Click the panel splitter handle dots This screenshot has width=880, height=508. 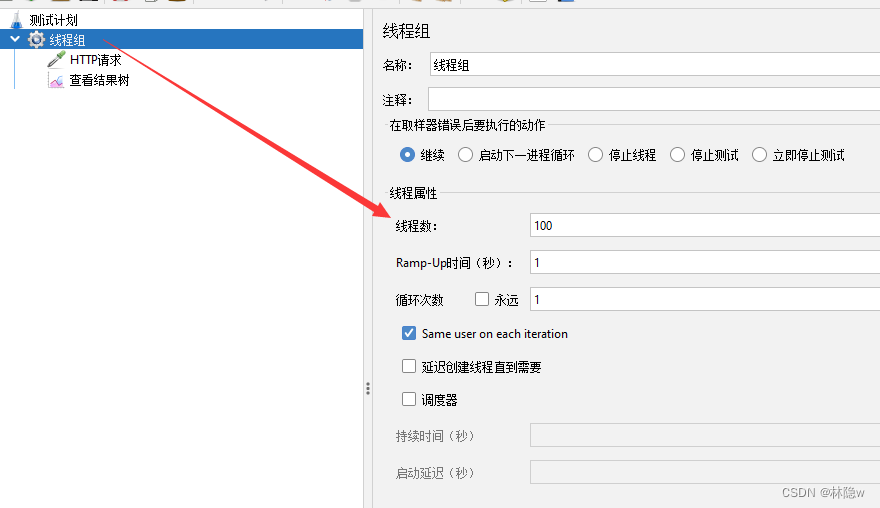point(368,388)
